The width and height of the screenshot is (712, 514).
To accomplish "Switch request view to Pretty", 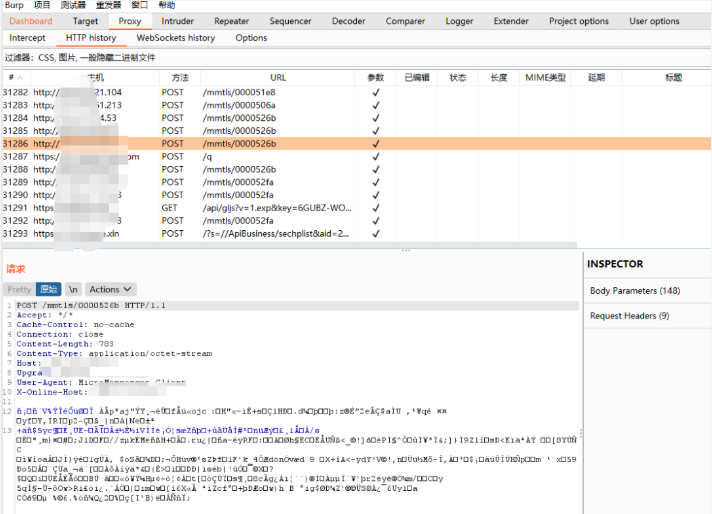I will (x=19, y=289).
